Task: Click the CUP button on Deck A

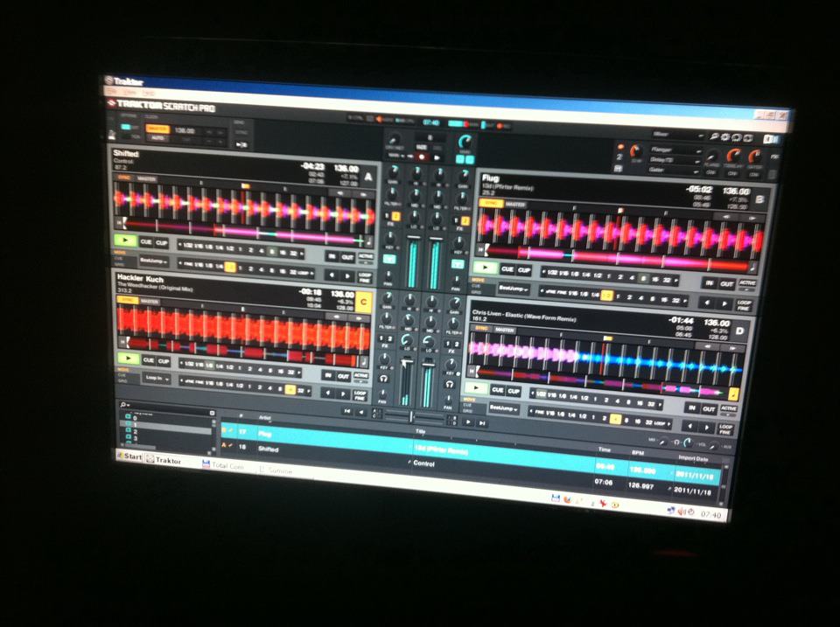Action: click(161, 243)
